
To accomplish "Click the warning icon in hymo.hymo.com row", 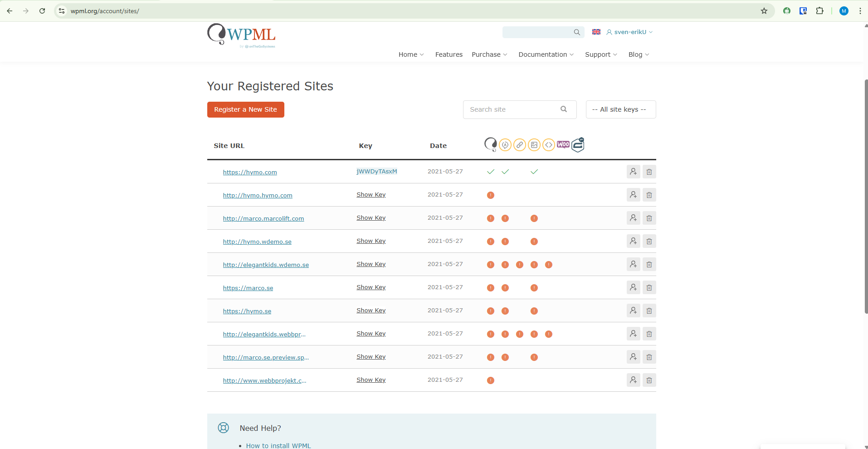I will pos(491,195).
